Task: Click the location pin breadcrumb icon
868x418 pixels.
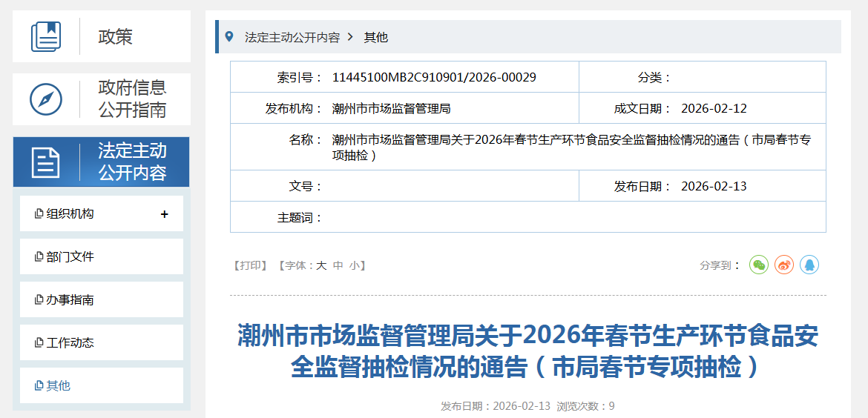Action: [x=229, y=36]
